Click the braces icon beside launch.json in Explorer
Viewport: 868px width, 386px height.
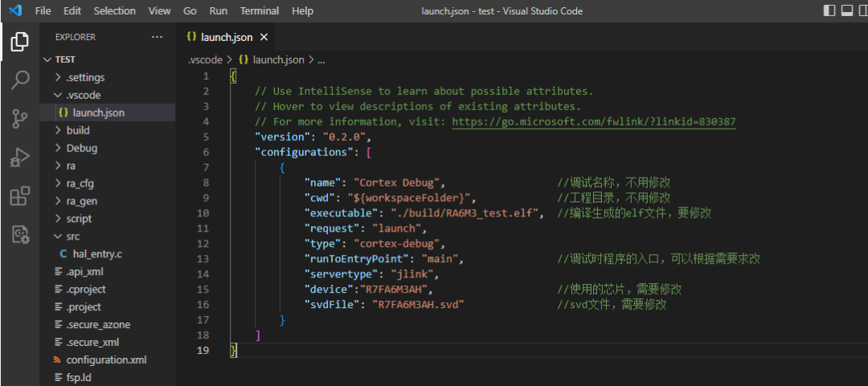(63, 113)
